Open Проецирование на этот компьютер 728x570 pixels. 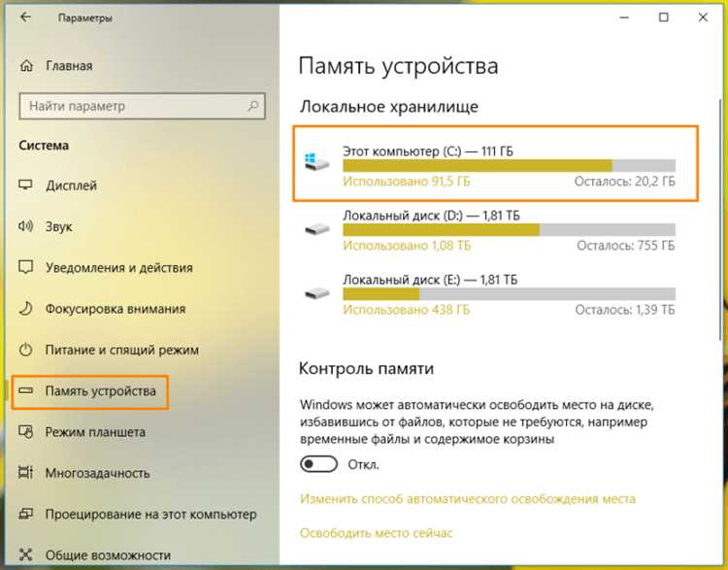150,515
